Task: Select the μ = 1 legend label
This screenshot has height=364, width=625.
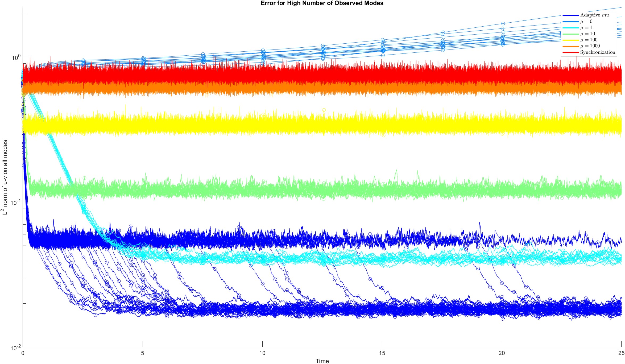Action: point(586,28)
